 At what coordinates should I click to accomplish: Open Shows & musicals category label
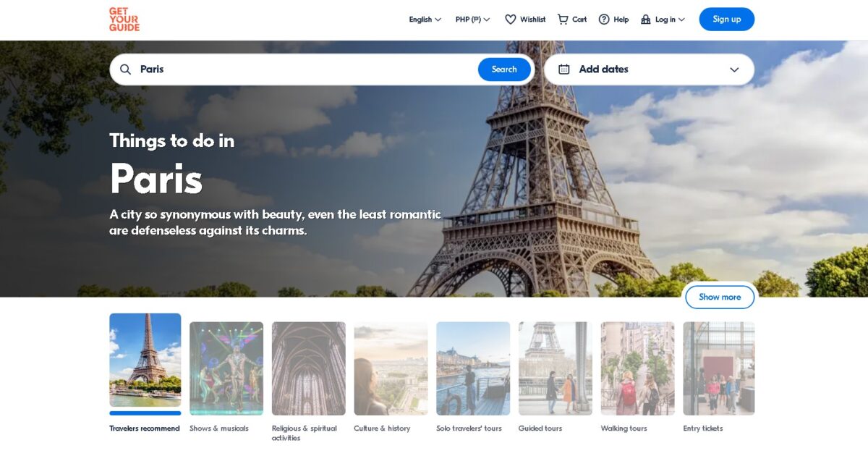[219, 428]
